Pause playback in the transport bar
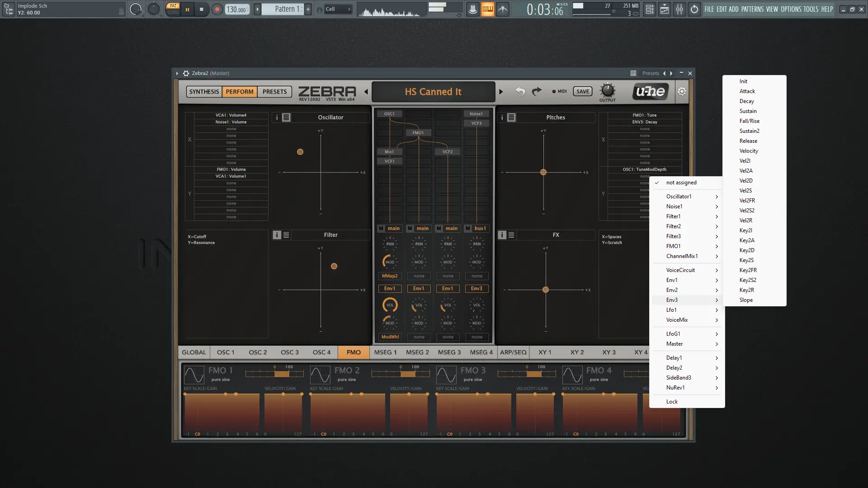 187,9
